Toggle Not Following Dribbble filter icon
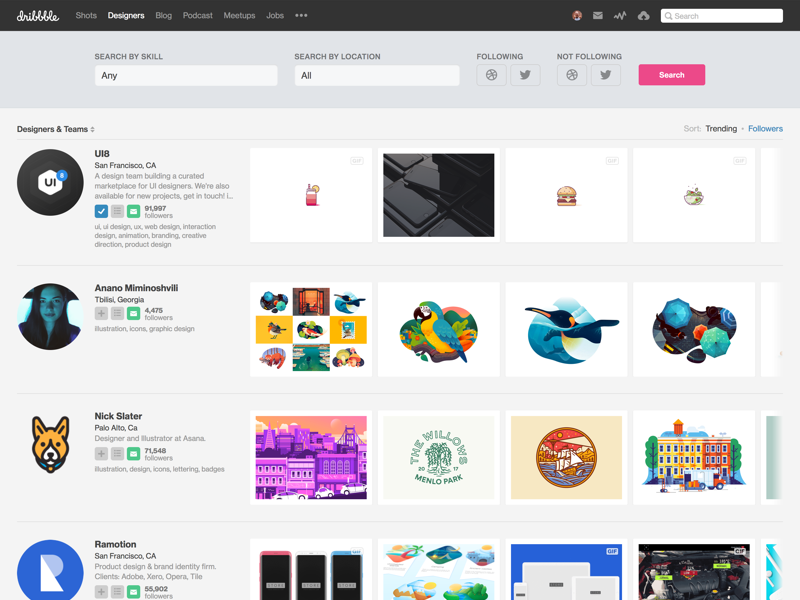Screen dimensions: 800x600 pyautogui.click(x=572, y=75)
